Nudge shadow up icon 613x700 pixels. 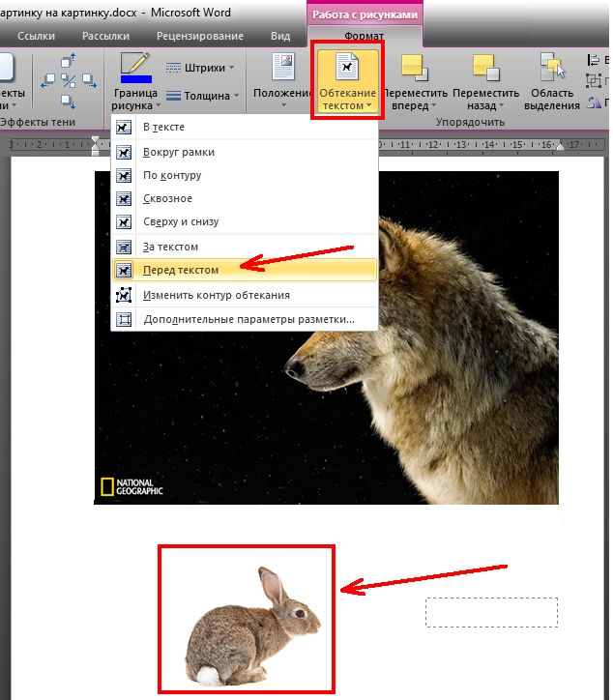(x=69, y=60)
